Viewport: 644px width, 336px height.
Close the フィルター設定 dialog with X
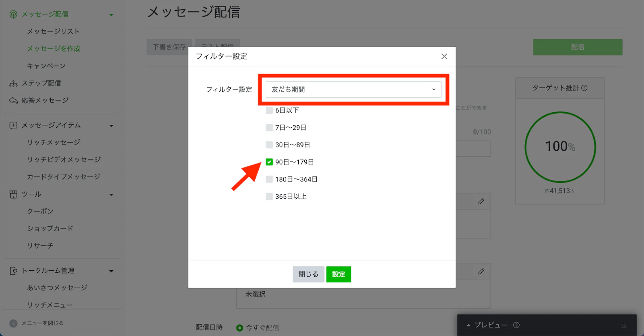(x=444, y=56)
